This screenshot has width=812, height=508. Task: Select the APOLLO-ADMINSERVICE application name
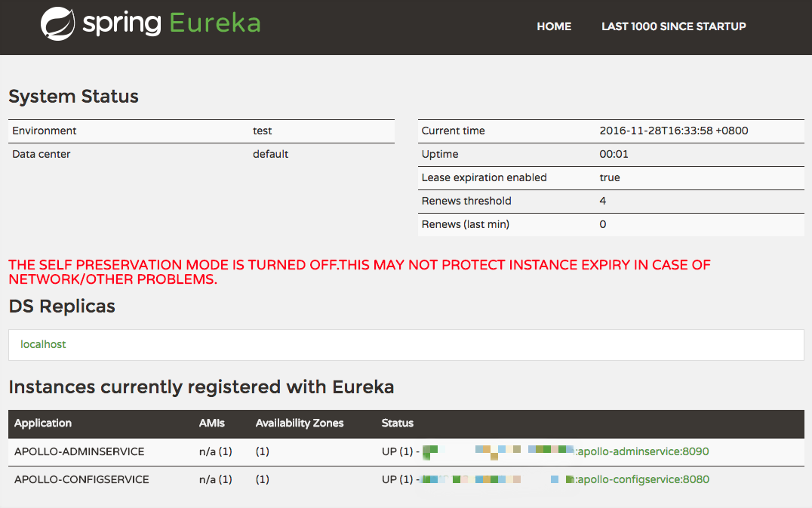(79, 451)
